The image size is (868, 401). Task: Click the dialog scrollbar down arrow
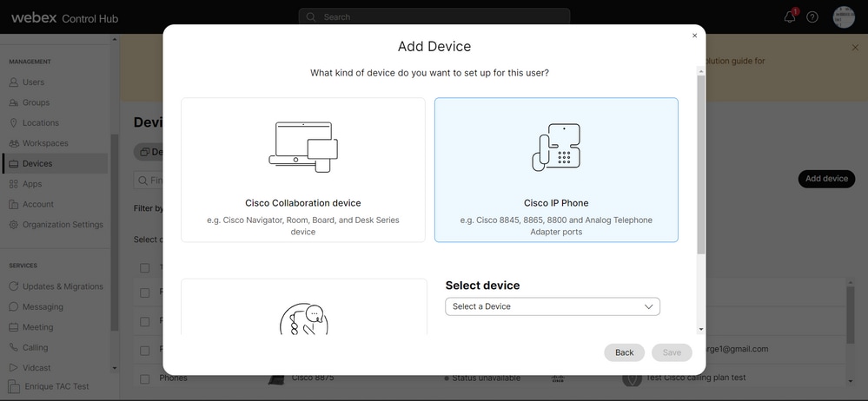(x=701, y=329)
